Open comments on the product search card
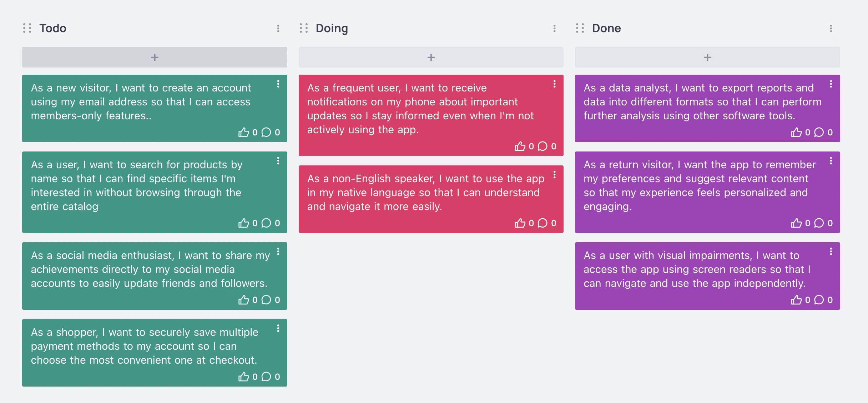The height and width of the screenshot is (403, 868). [267, 223]
